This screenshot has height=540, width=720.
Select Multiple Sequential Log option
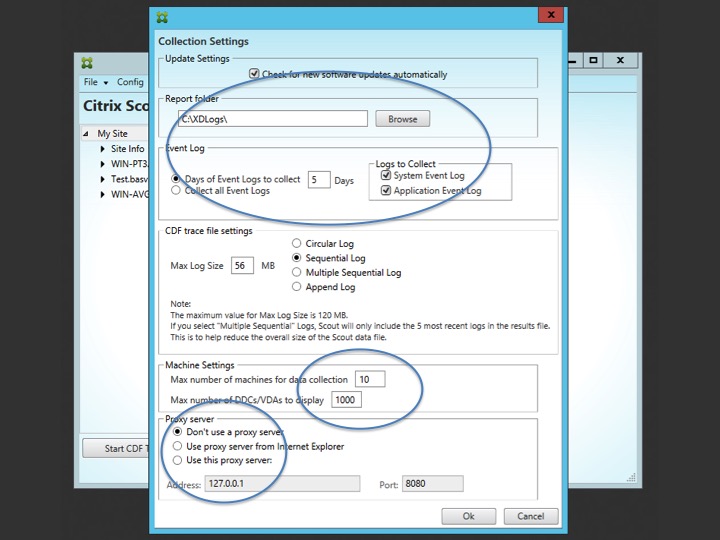[297, 272]
